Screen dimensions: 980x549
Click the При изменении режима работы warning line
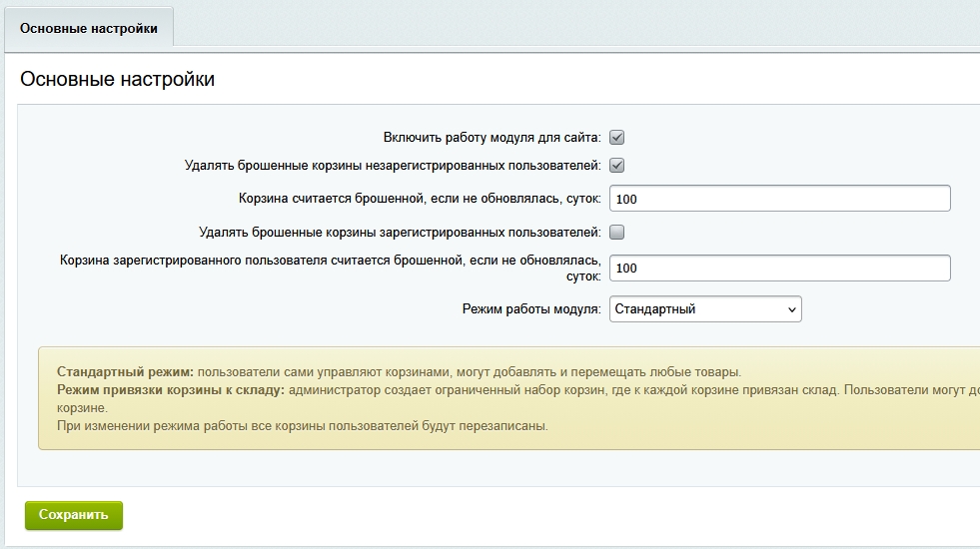[303, 426]
